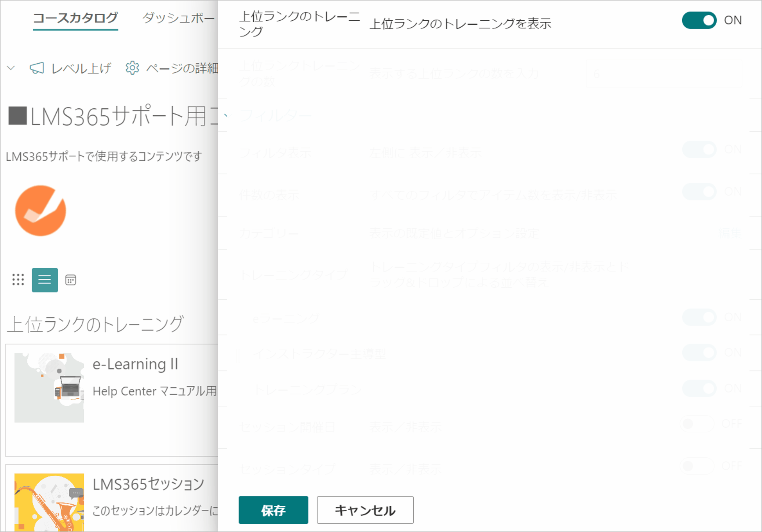
Task: Turn off the 上位ランクのトレーニング toggle
Action: 699,20
